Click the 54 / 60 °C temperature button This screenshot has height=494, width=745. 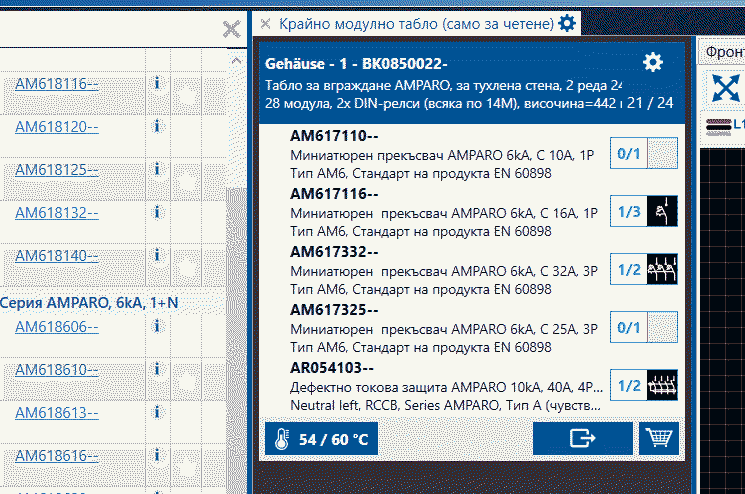click(321, 439)
